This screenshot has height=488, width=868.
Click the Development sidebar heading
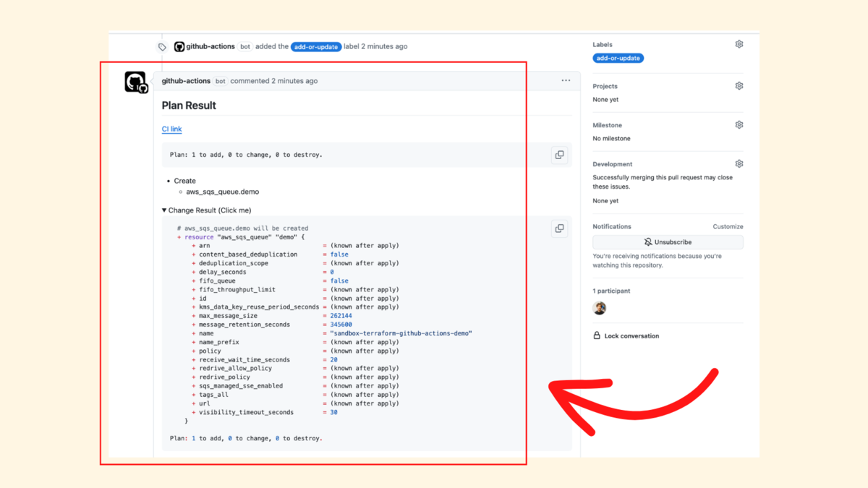pyautogui.click(x=613, y=165)
